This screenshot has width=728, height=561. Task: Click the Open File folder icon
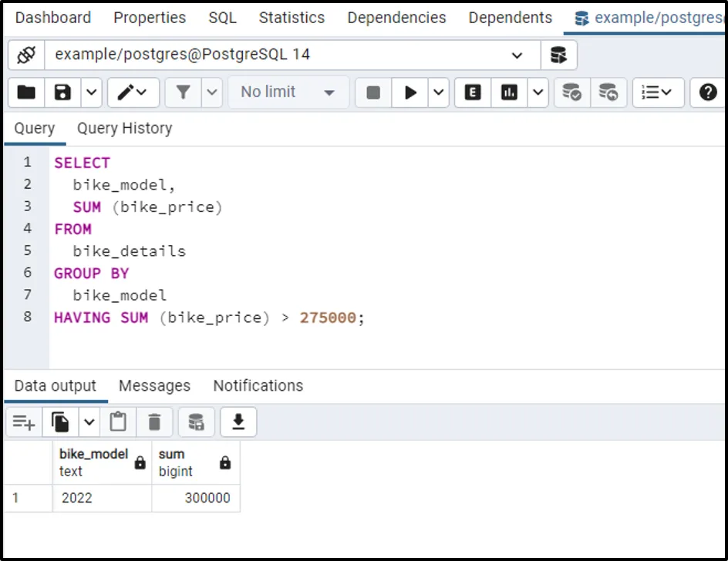(x=26, y=92)
